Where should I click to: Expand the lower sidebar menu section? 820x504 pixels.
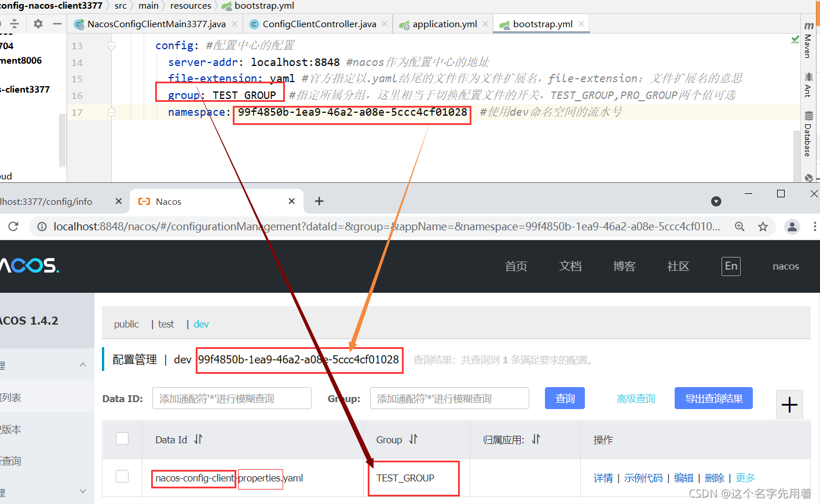(83, 491)
